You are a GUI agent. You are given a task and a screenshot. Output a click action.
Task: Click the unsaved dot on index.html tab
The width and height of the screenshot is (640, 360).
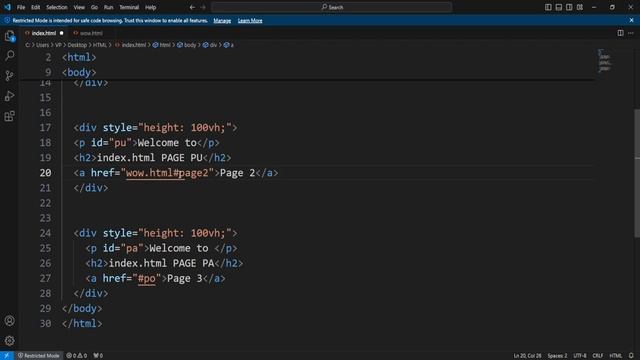62,33
